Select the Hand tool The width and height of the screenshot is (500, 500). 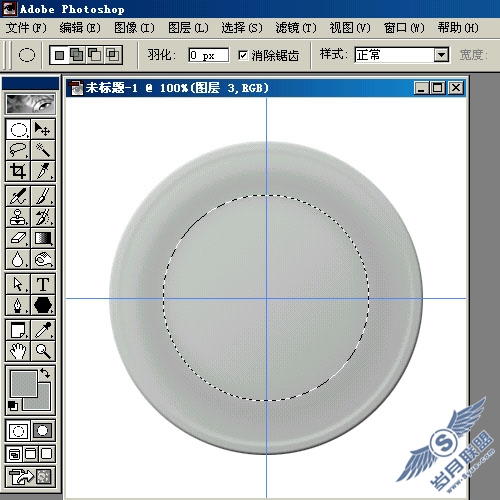[x=18, y=351]
